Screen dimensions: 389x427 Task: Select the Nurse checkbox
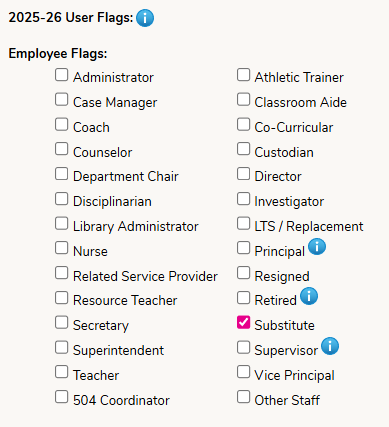click(x=62, y=248)
